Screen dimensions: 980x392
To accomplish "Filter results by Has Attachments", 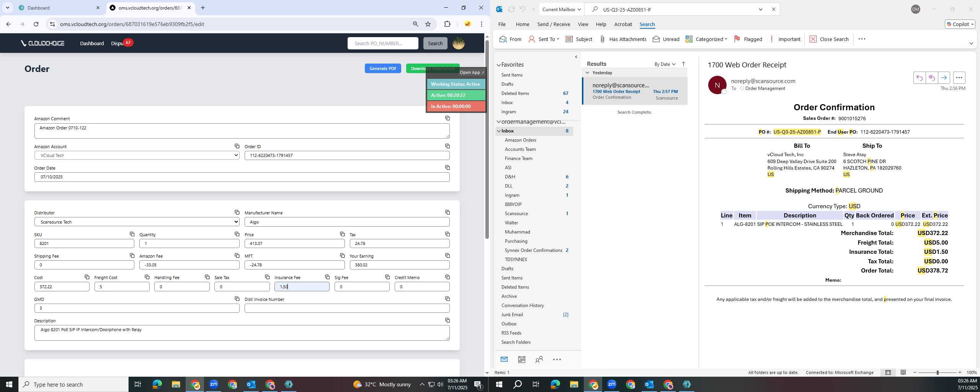I will point(623,39).
